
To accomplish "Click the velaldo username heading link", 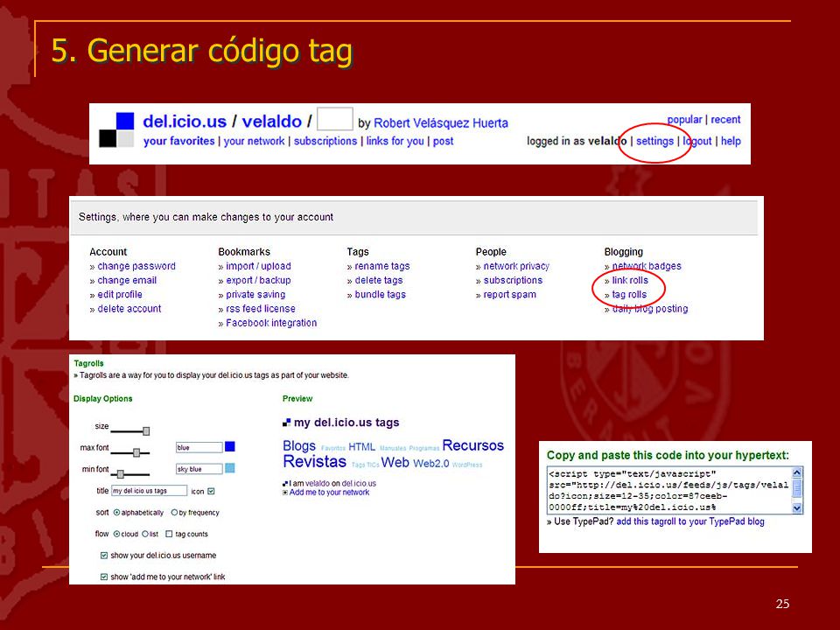I will coord(271,121).
